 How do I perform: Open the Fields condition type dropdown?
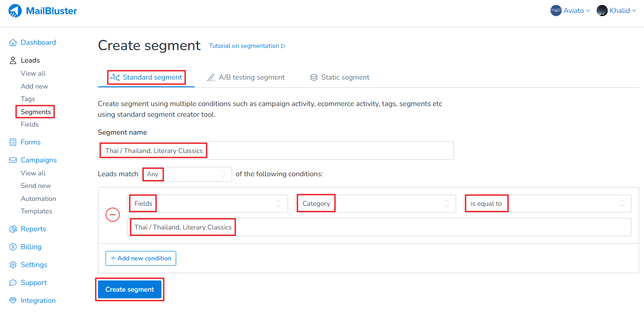pos(208,204)
